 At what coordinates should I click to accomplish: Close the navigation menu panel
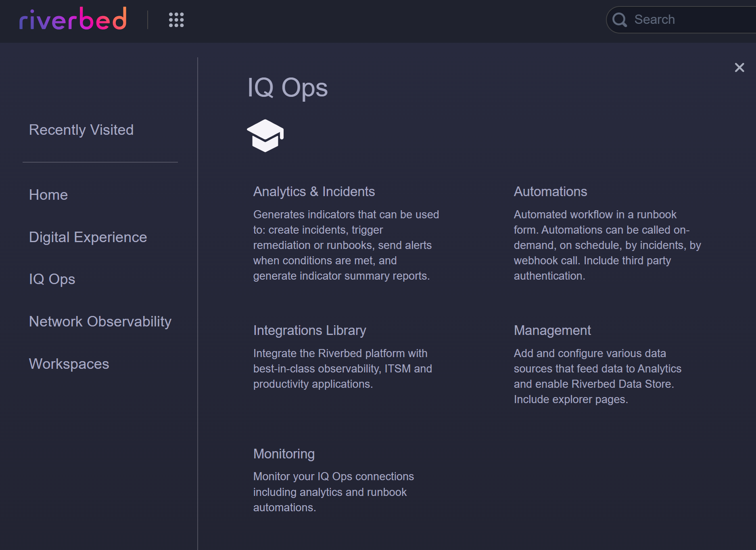click(x=739, y=67)
